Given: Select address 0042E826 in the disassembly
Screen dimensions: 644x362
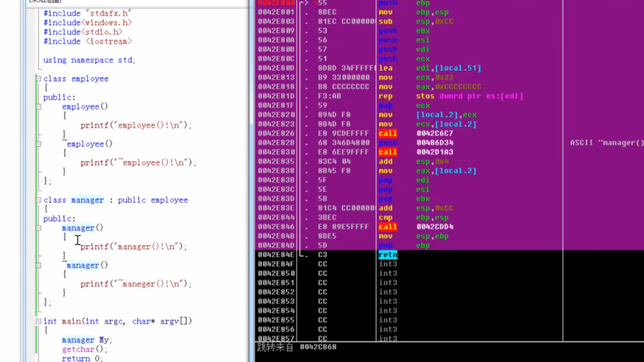Looking at the screenshot, I should click(276, 134).
